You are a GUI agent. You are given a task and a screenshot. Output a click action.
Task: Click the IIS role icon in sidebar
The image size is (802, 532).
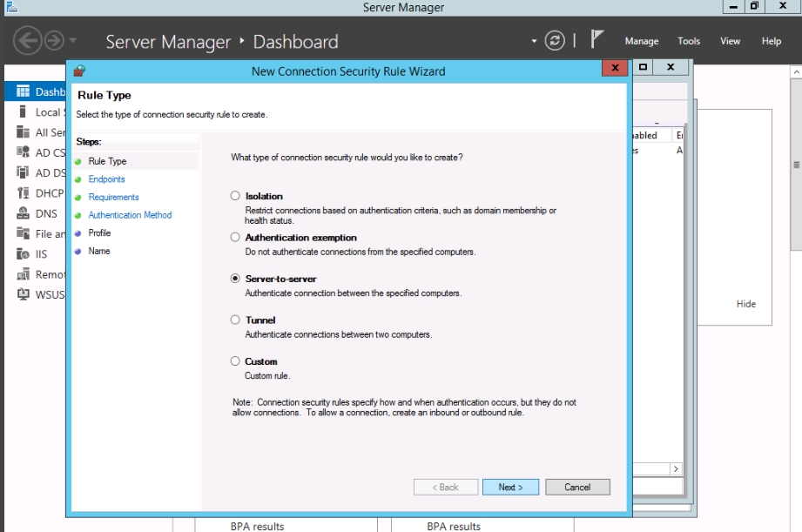(x=23, y=253)
